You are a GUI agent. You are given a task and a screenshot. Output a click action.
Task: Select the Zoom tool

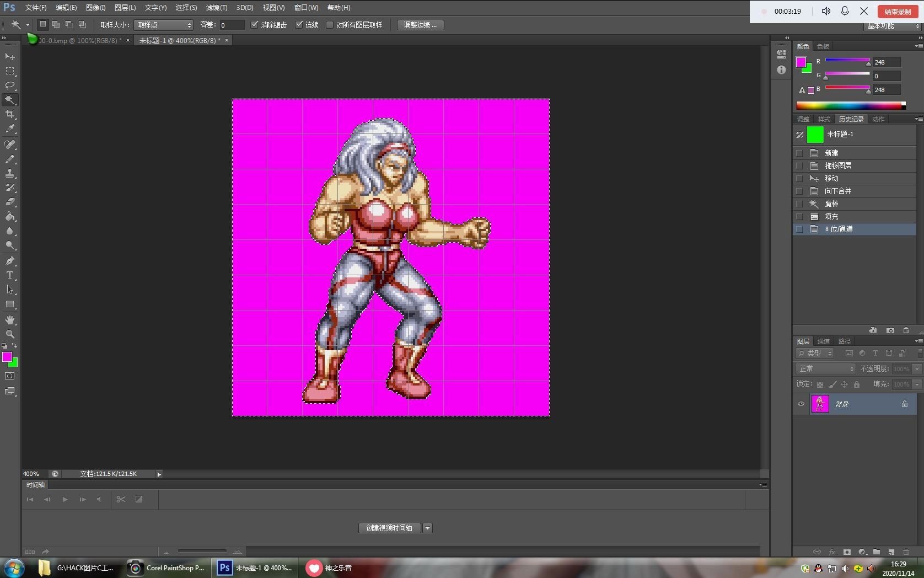point(10,334)
